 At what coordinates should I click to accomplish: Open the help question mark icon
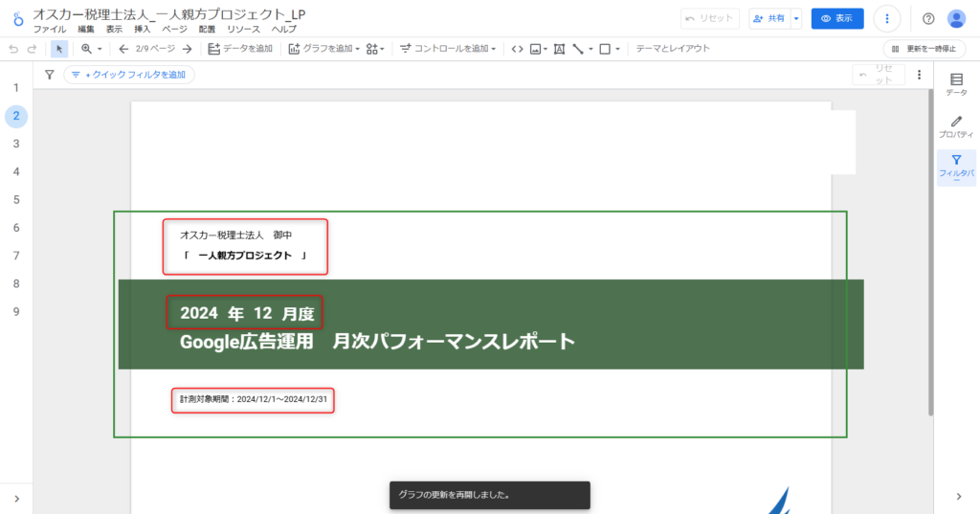pos(927,18)
